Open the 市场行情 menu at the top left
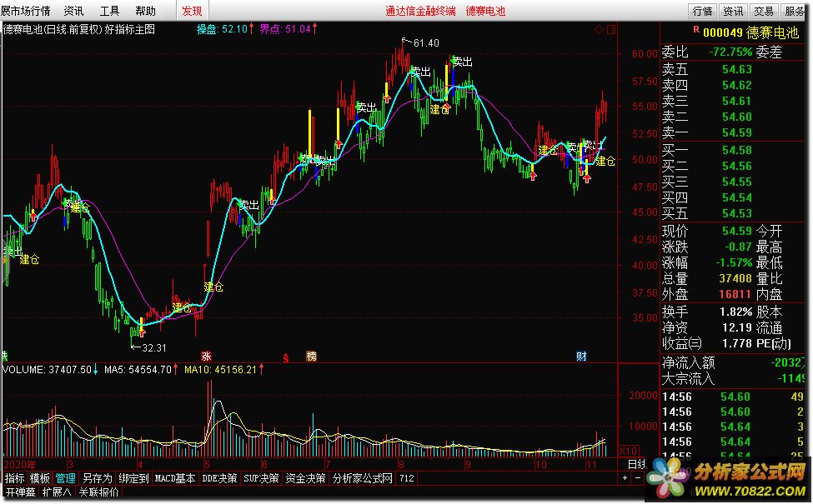 [25, 11]
